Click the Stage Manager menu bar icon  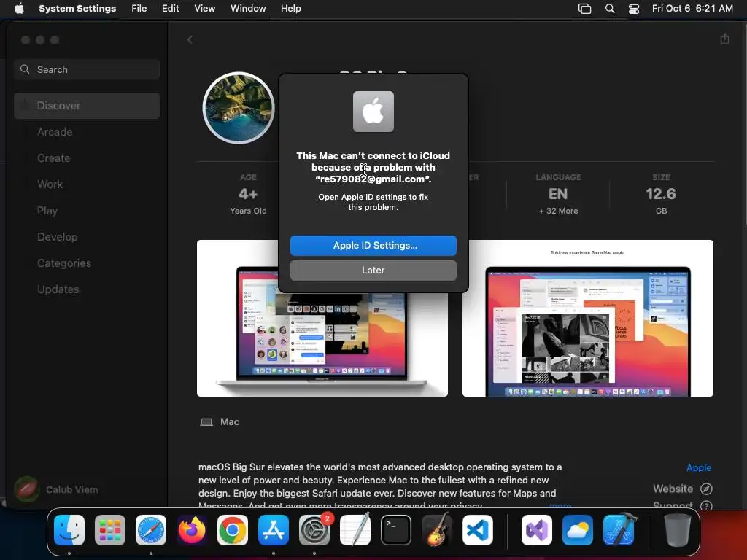tap(584, 9)
